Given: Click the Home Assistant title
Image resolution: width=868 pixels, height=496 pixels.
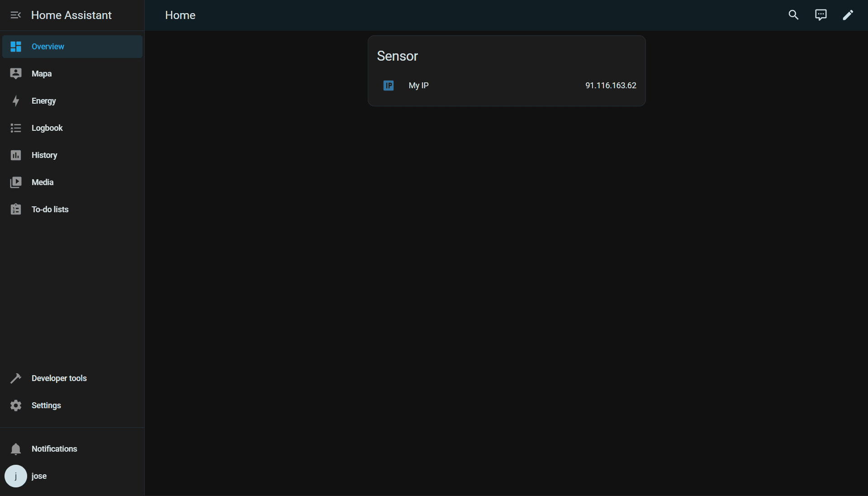Looking at the screenshot, I should point(71,15).
